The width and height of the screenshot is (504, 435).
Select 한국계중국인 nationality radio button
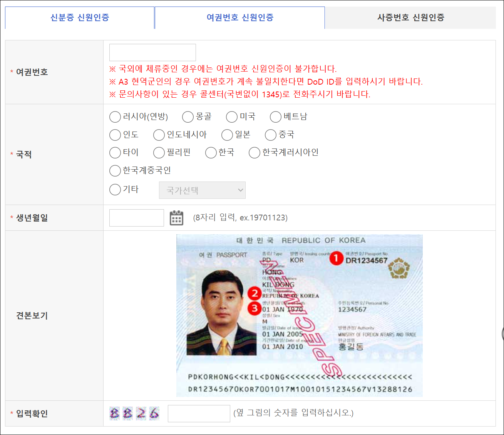(x=115, y=170)
